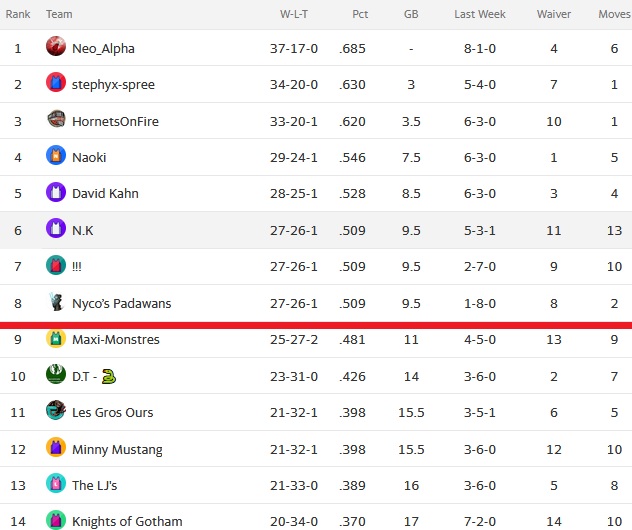Click the snake emoji beside D.T
The height and width of the screenshot is (530, 632).
pos(108,376)
